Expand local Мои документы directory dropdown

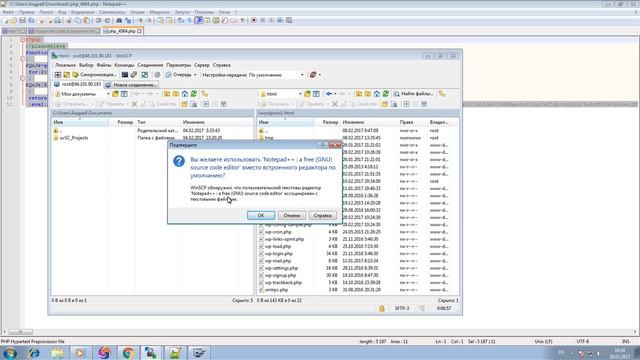tap(108, 94)
